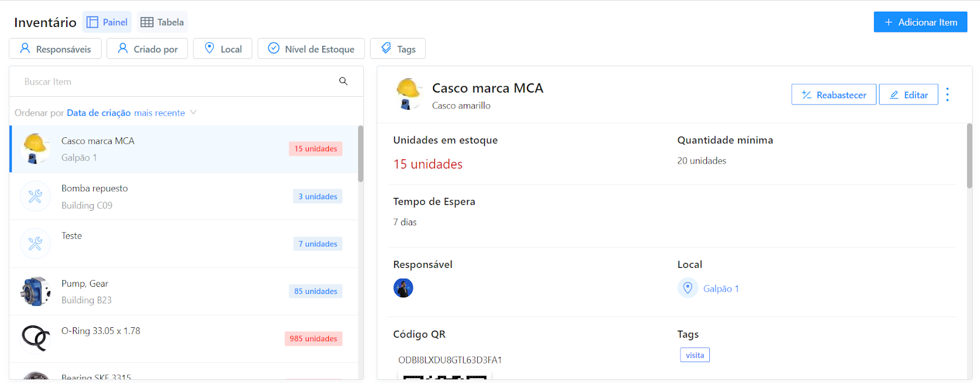Click the Building C09 location text
The height and width of the screenshot is (383, 980).
87,205
